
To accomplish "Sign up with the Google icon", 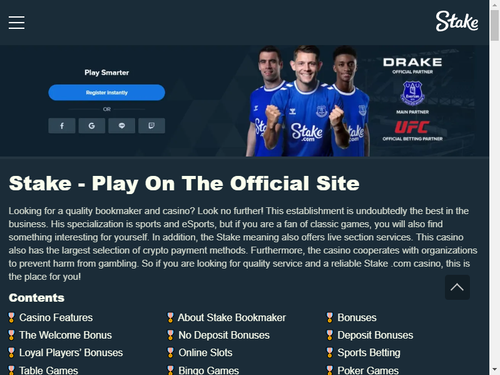I will point(92,126).
